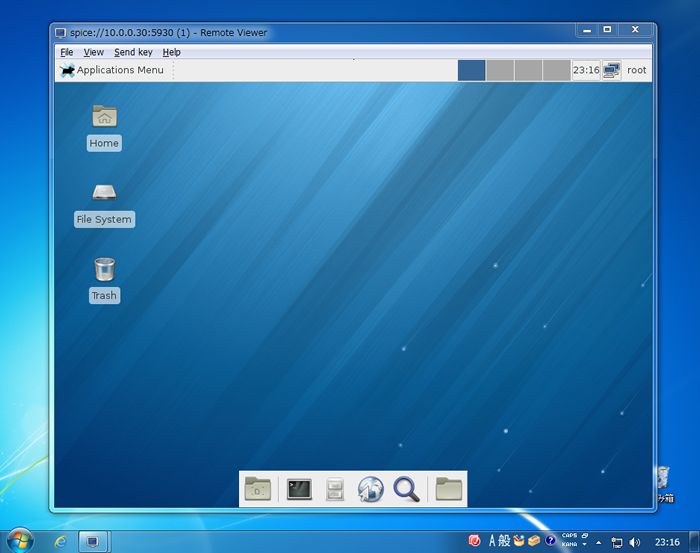The width and height of the screenshot is (700, 553).
Task: Click the 23:16 clock in Xfce panel
Action: tap(586, 70)
